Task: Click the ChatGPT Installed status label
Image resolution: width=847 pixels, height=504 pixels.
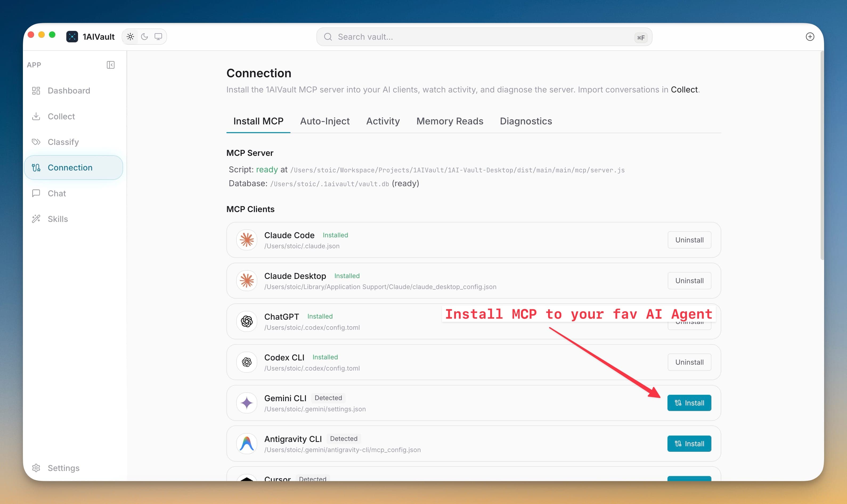Action: click(x=320, y=316)
